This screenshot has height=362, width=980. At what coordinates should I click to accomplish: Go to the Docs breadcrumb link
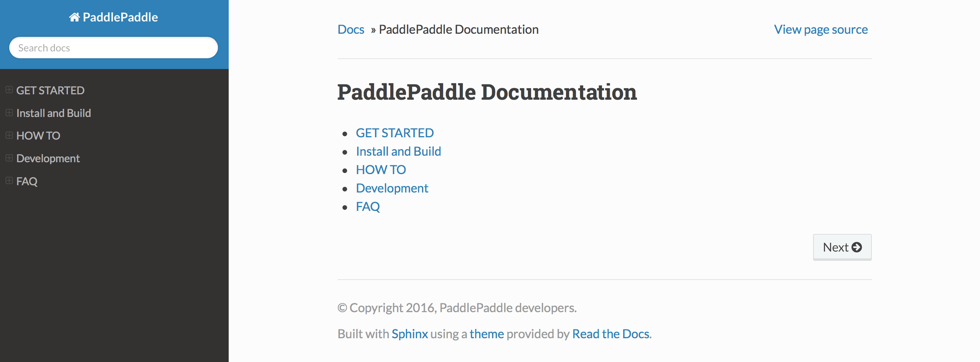click(x=351, y=30)
